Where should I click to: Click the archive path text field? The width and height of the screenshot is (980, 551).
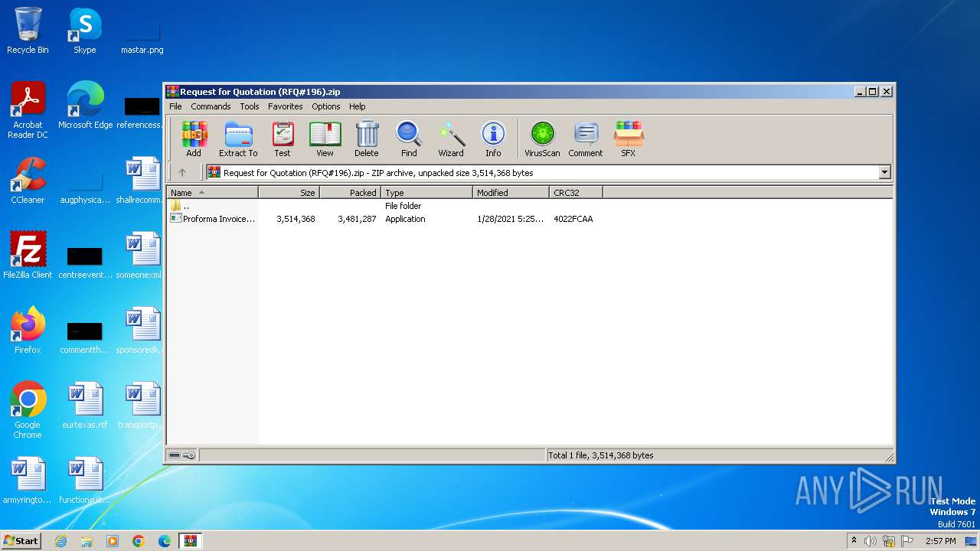pyautogui.click(x=542, y=172)
